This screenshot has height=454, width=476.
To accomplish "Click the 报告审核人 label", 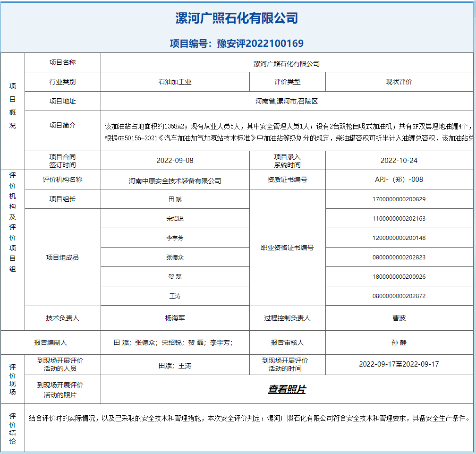I will click(x=287, y=343).
